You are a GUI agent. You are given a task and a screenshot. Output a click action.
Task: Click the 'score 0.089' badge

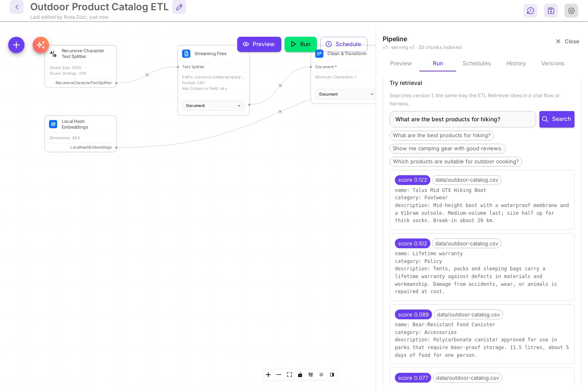pyautogui.click(x=413, y=315)
